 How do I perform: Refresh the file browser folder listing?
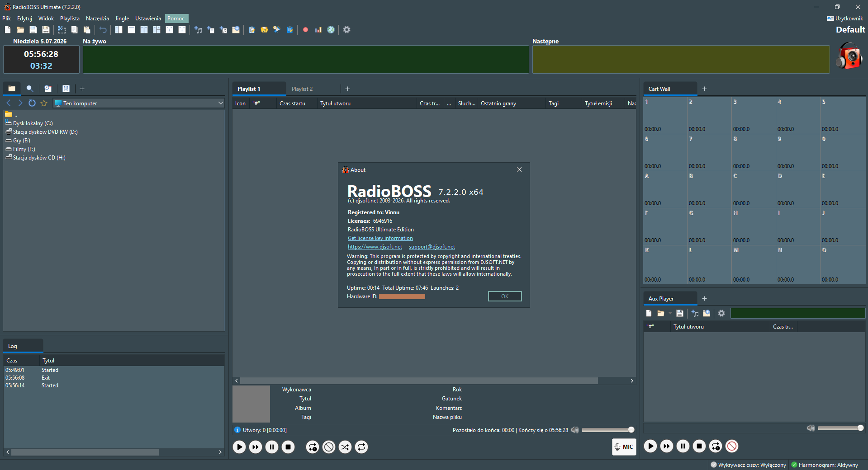click(x=32, y=103)
